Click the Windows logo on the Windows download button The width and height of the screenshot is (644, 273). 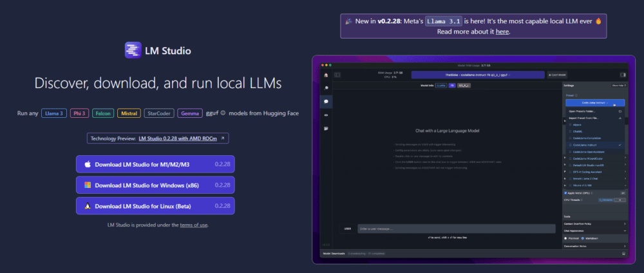88,185
